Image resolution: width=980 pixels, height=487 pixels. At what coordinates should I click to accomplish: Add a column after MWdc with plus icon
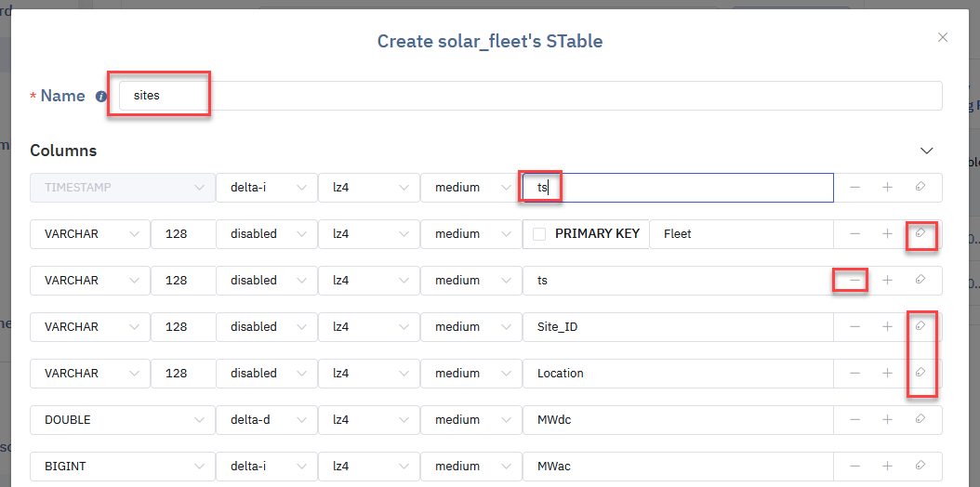887,419
